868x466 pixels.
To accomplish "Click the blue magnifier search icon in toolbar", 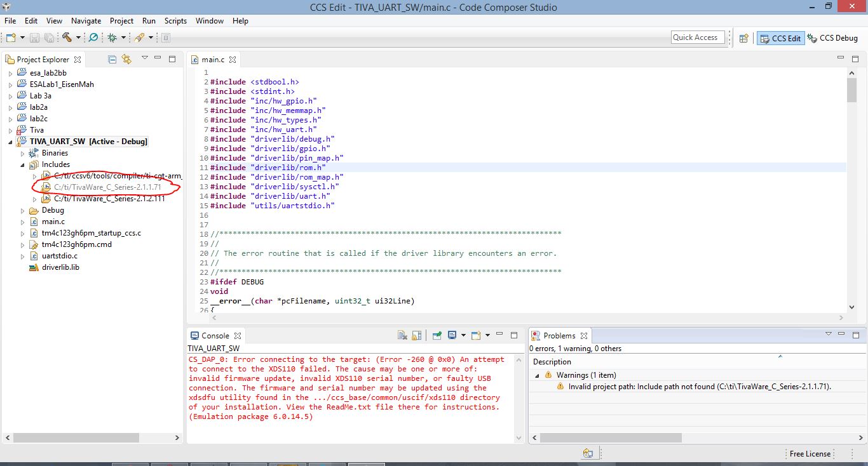I will point(93,37).
